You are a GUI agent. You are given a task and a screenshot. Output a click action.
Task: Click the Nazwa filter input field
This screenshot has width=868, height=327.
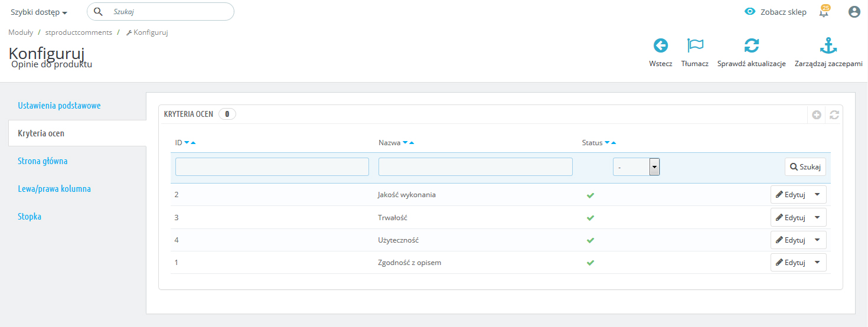[x=475, y=167]
